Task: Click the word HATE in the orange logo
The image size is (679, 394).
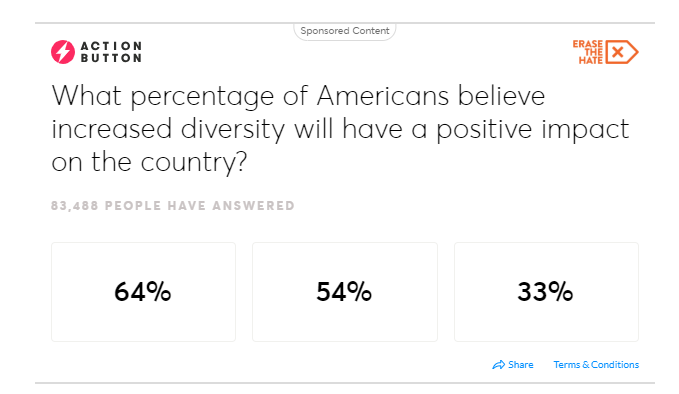Action: coord(591,60)
